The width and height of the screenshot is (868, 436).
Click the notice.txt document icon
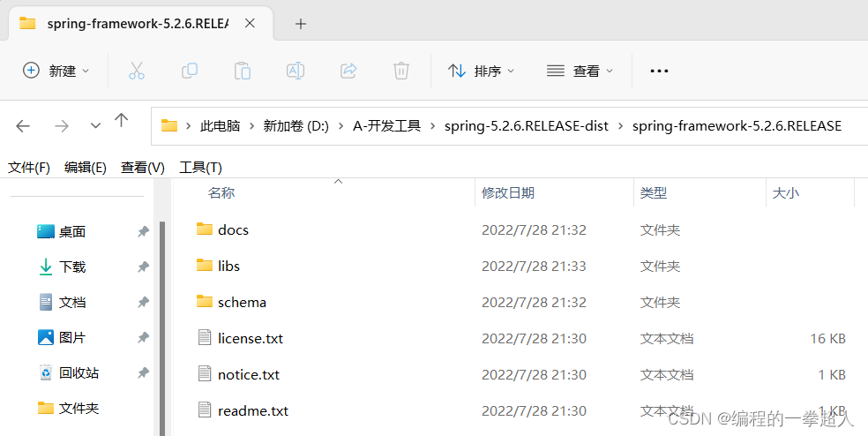pyautogui.click(x=205, y=373)
